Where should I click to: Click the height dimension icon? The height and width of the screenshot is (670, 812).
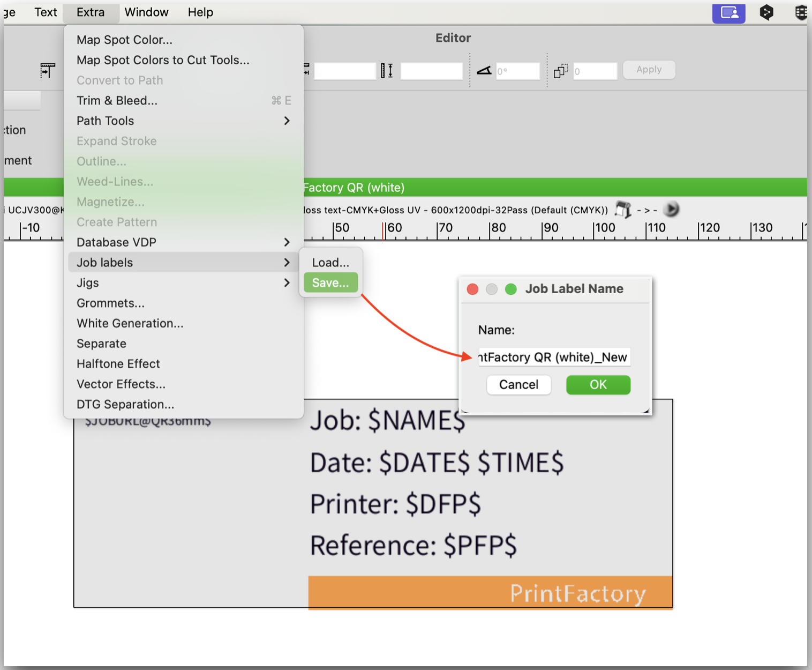click(387, 71)
